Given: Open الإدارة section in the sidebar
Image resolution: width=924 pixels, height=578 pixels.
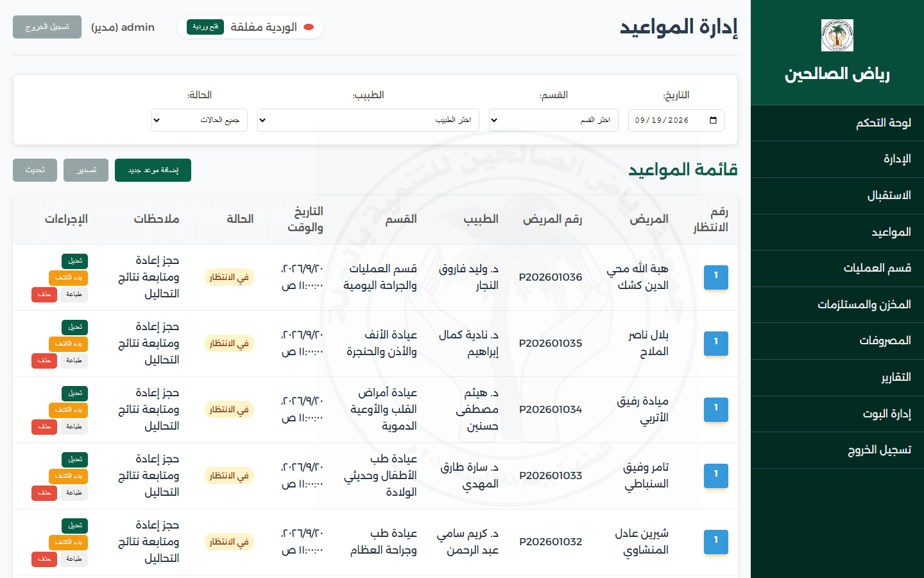Looking at the screenshot, I should (x=837, y=159).
